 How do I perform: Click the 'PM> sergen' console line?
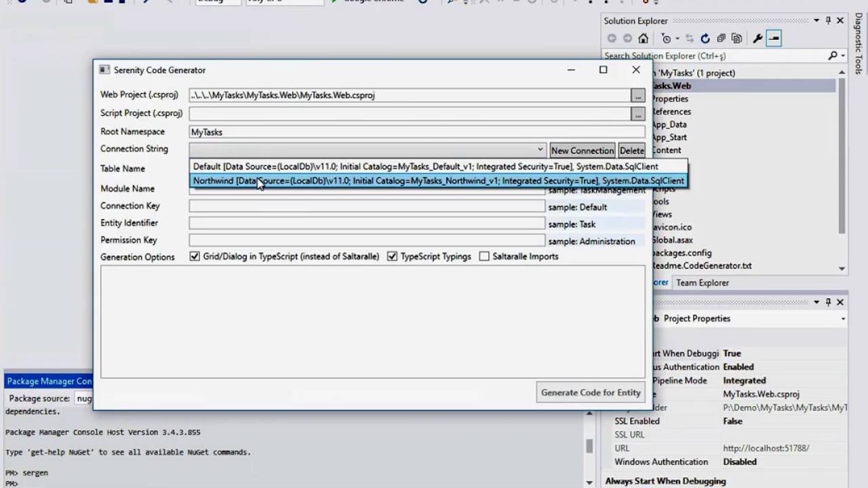[27, 472]
